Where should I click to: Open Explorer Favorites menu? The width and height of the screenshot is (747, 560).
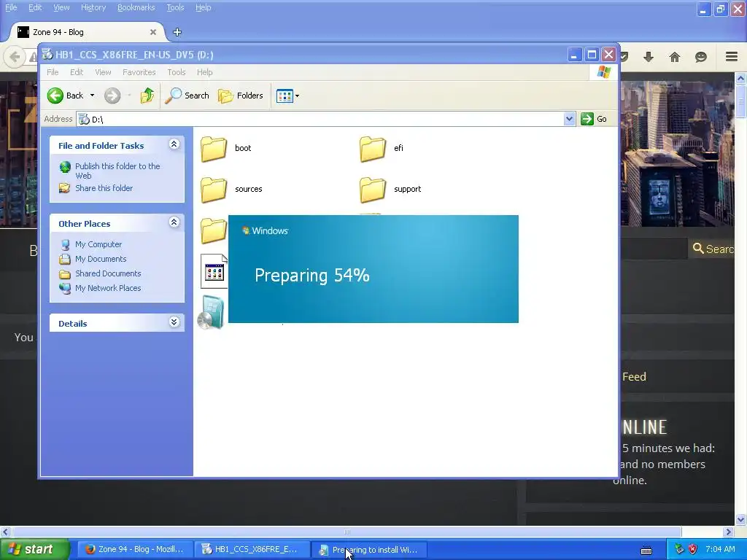coord(139,72)
